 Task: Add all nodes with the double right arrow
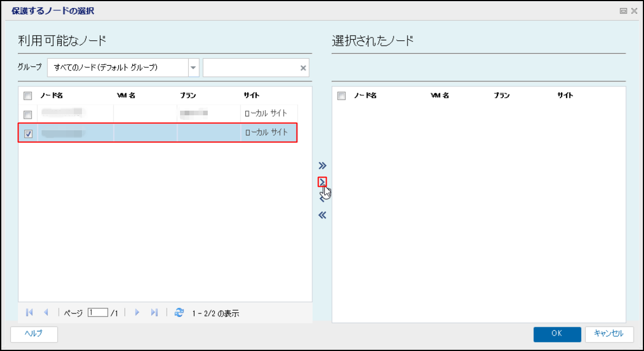323,165
